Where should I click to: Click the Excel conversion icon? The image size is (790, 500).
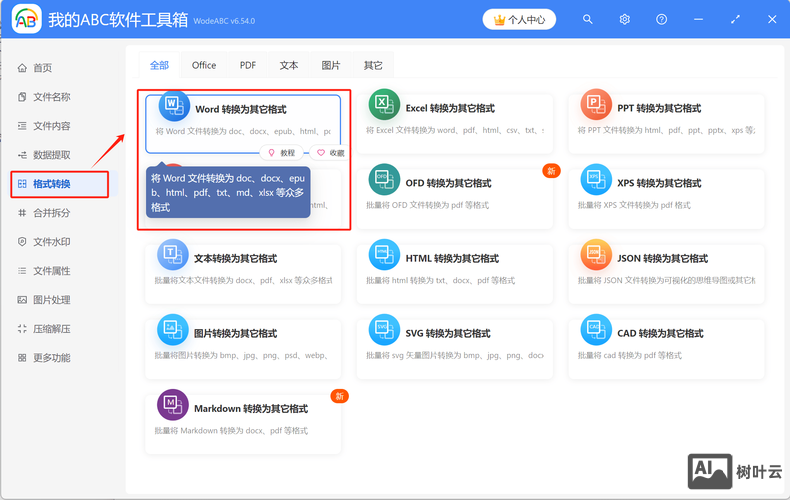coord(384,104)
